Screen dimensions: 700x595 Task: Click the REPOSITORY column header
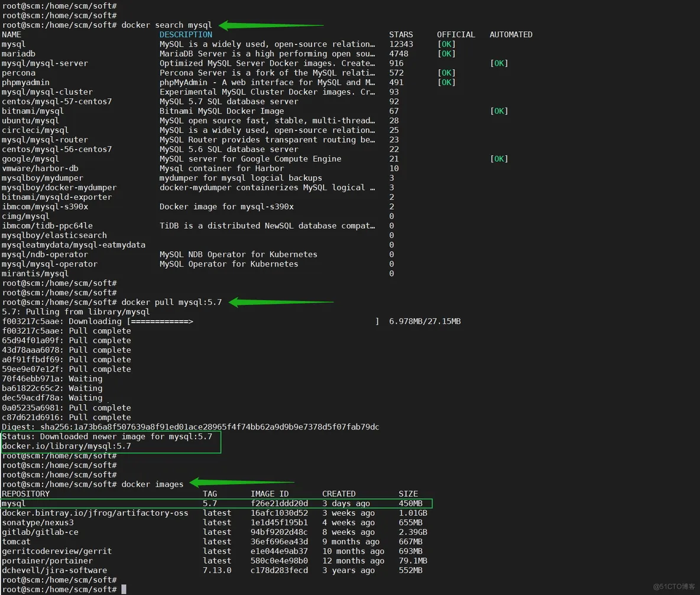coord(25,494)
